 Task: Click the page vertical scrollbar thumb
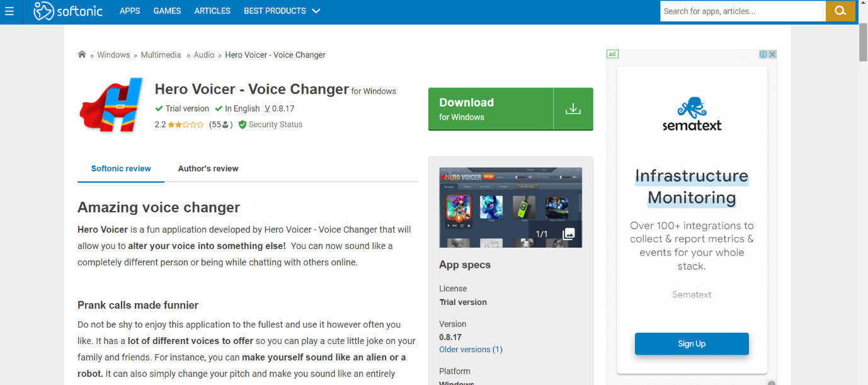[x=863, y=42]
